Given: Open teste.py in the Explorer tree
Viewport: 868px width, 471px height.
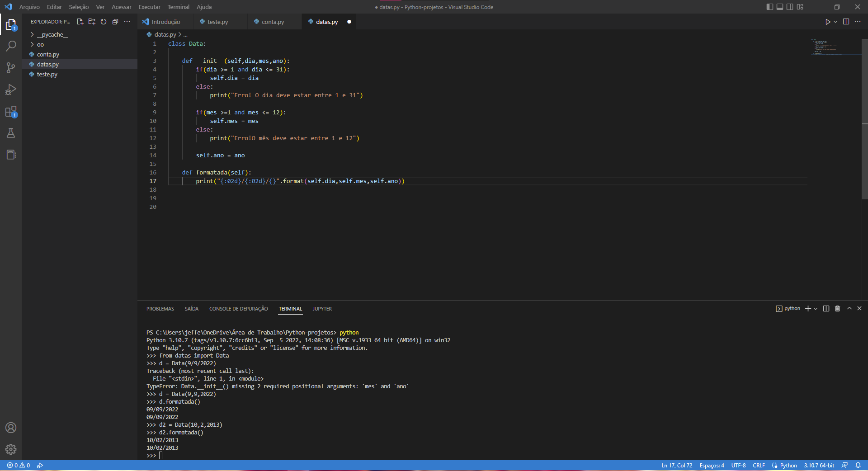Looking at the screenshot, I should coord(79,74).
